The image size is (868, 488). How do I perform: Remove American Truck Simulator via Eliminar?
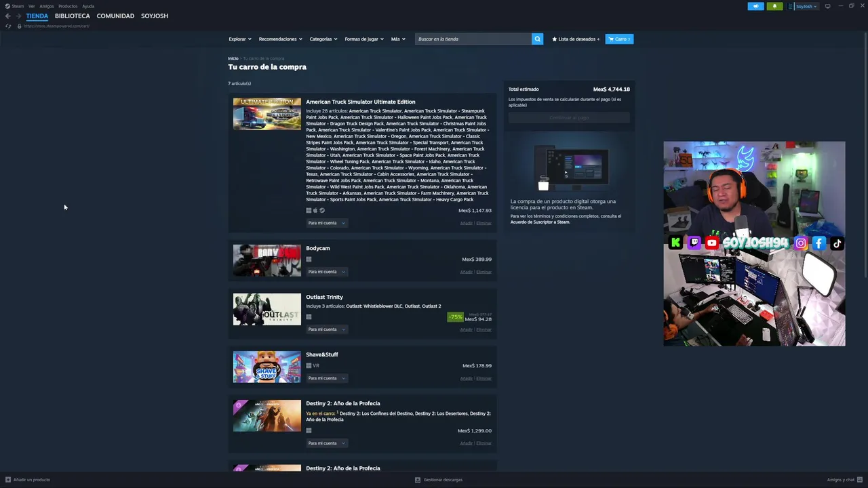484,223
